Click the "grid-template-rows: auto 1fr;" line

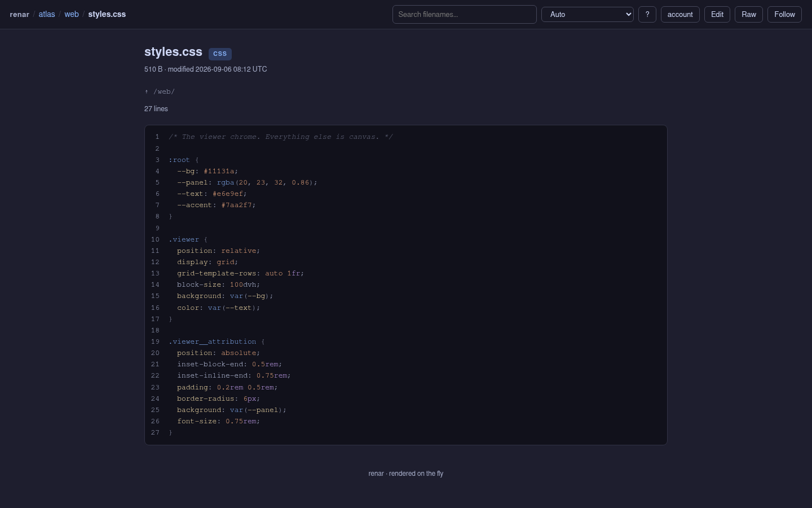(x=240, y=273)
